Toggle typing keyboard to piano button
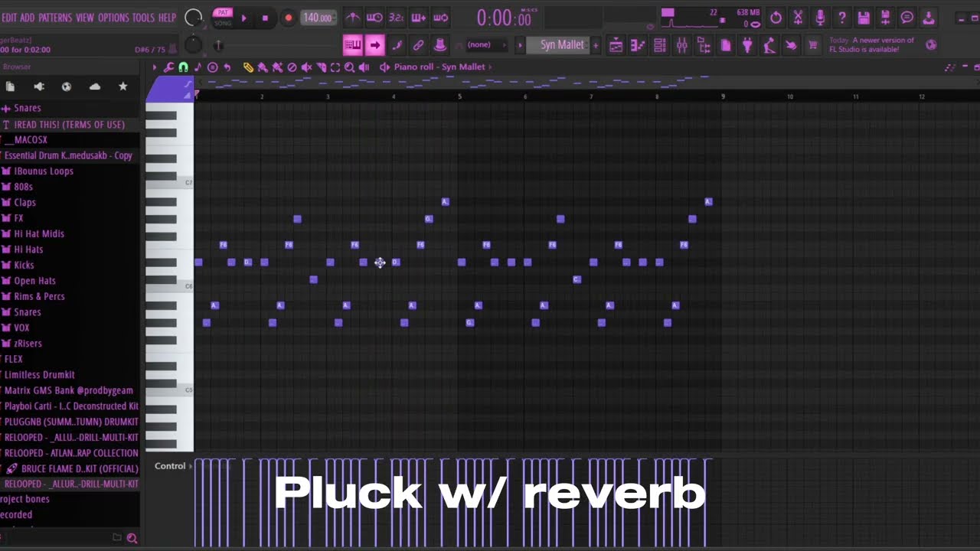This screenshot has height=551, width=980. (352, 45)
